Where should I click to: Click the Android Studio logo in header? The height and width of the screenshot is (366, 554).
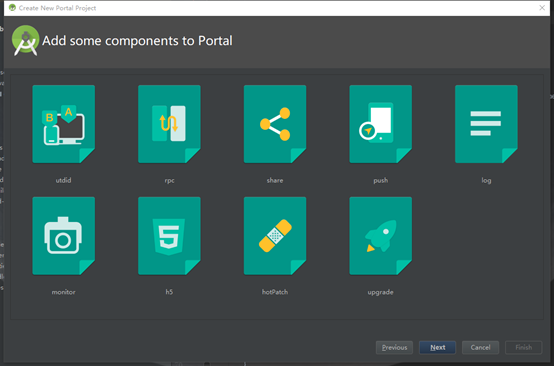pyautogui.click(x=25, y=40)
